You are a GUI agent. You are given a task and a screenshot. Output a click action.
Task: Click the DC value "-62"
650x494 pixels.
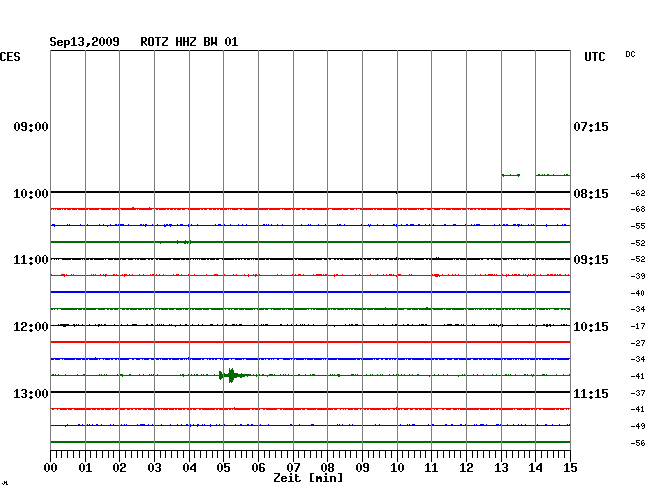click(x=638, y=193)
